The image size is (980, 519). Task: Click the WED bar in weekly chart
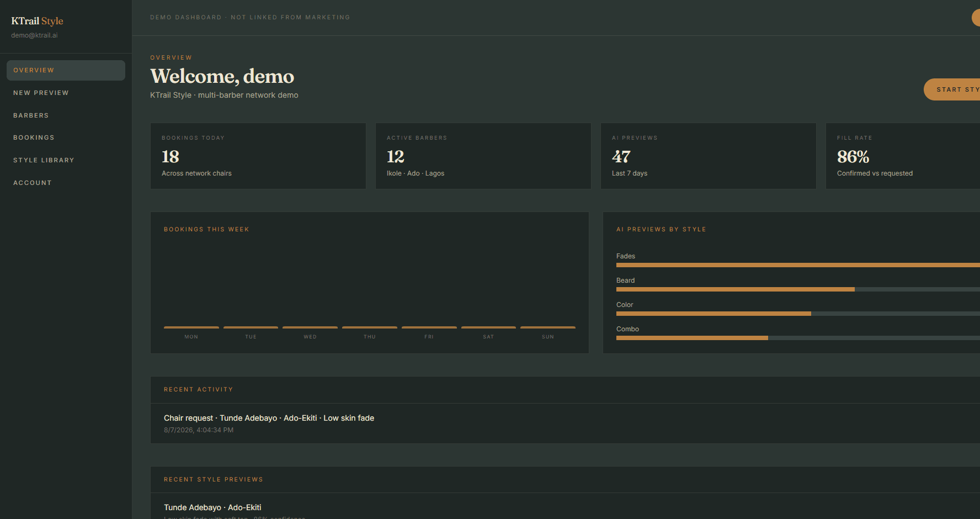click(310, 327)
